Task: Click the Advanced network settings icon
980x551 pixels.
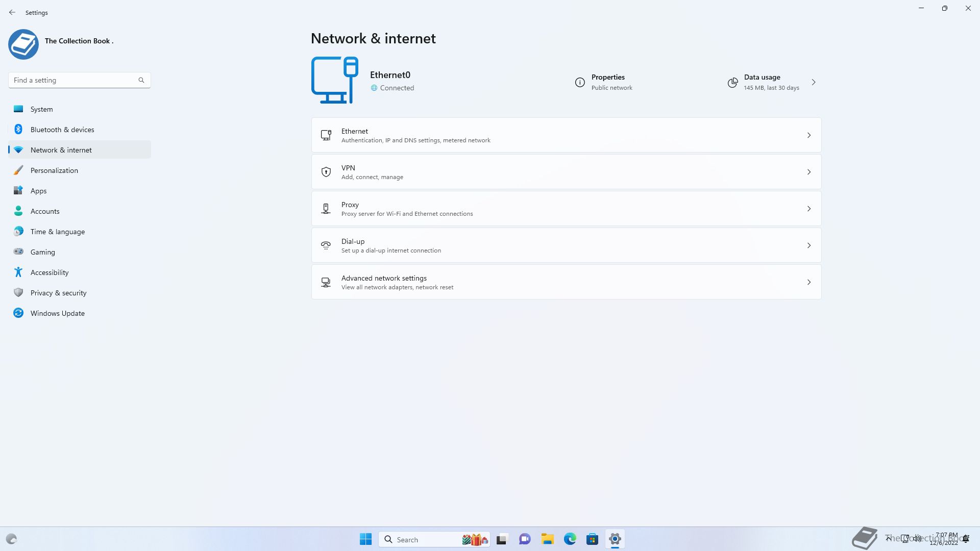Action: coord(326,282)
